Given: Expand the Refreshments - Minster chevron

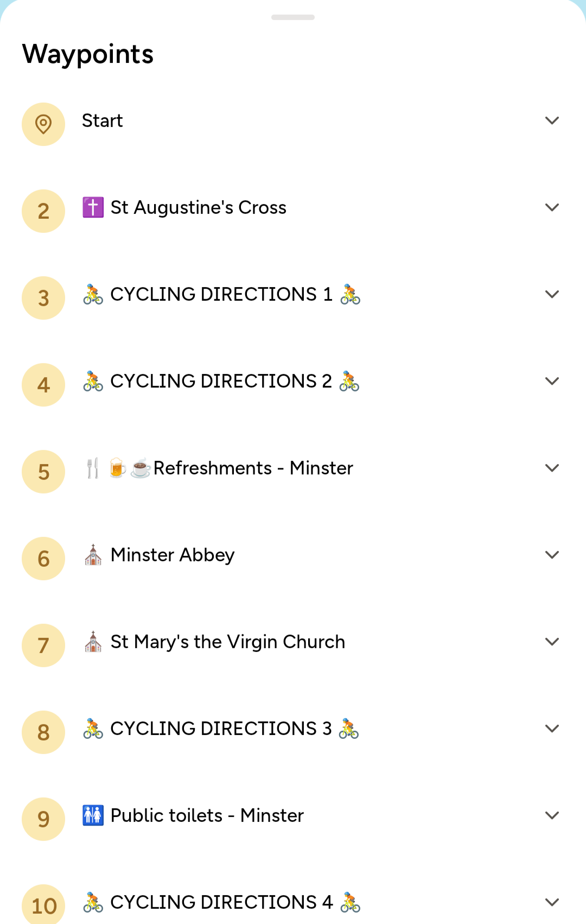Looking at the screenshot, I should (x=552, y=468).
